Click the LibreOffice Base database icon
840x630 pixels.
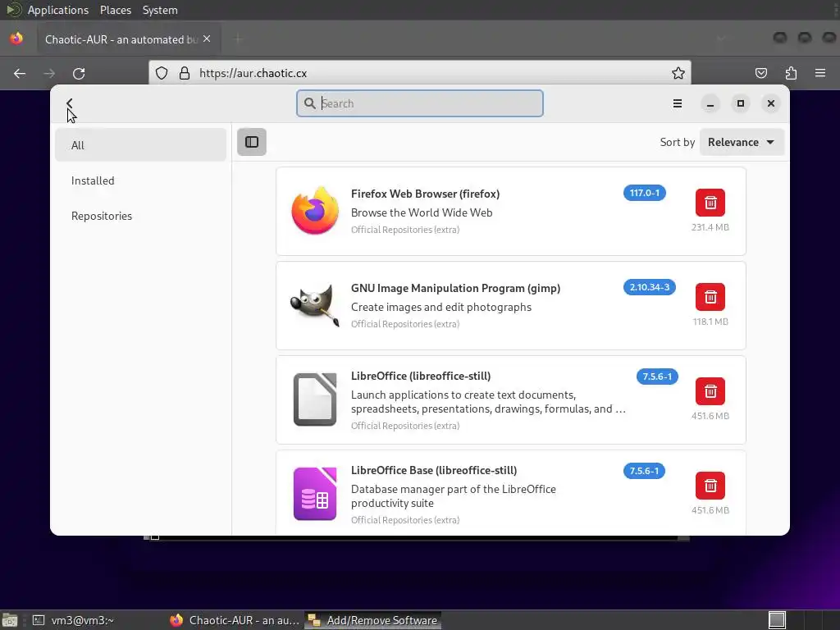point(315,493)
